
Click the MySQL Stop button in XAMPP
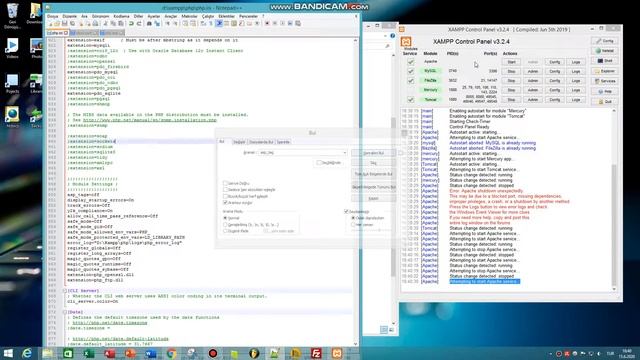511,71
